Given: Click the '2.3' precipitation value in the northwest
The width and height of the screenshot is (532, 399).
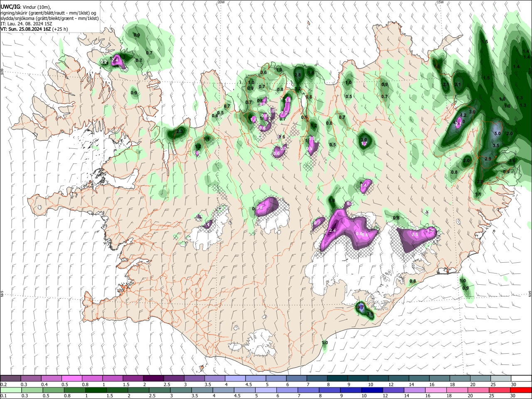Looking at the screenshot, I should [x=180, y=131].
